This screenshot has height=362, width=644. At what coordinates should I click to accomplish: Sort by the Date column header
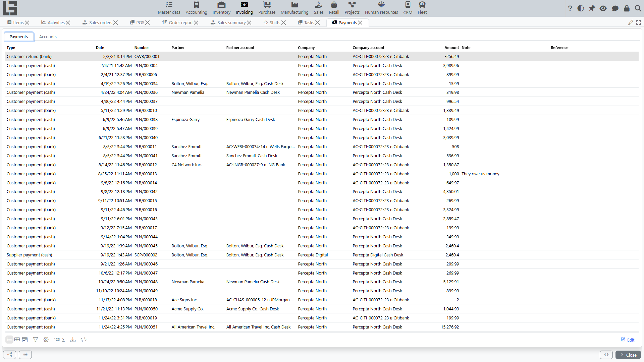(100, 48)
